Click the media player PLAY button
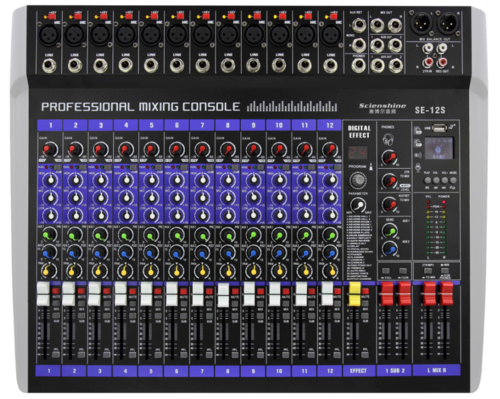Screen dimensions: 500x399 click(x=427, y=180)
